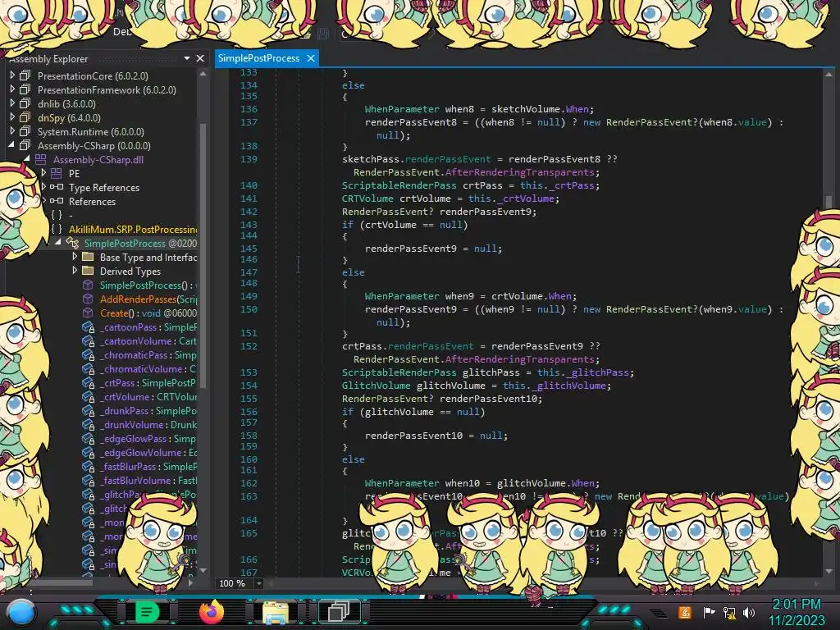This screenshot has height=630, width=840.
Task: Click the Assembly-CSharp (0.0.0.0) assembly icon
Action: pyautogui.click(x=25, y=145)
